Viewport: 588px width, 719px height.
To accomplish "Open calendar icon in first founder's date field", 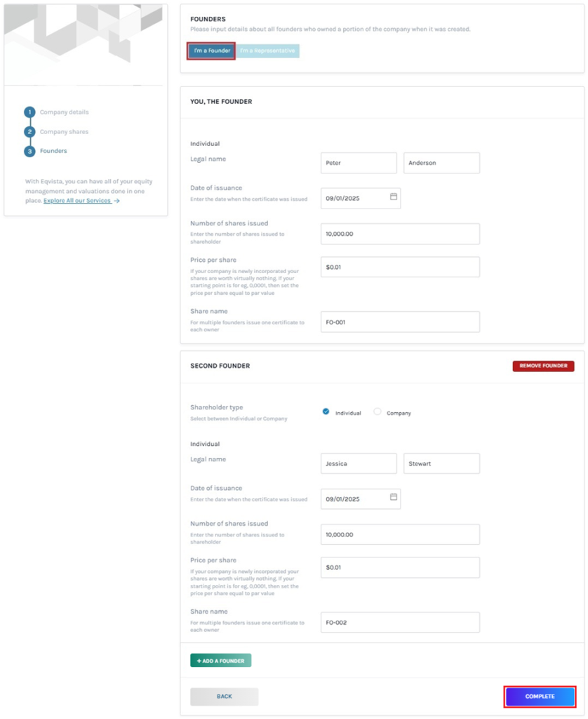I will point(394,197).
